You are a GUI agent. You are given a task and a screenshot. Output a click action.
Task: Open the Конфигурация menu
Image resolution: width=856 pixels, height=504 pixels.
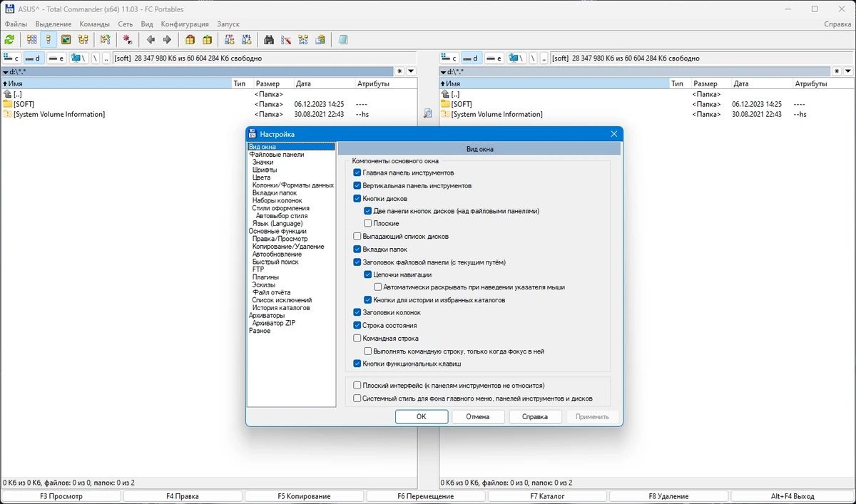tap(185, 24)
